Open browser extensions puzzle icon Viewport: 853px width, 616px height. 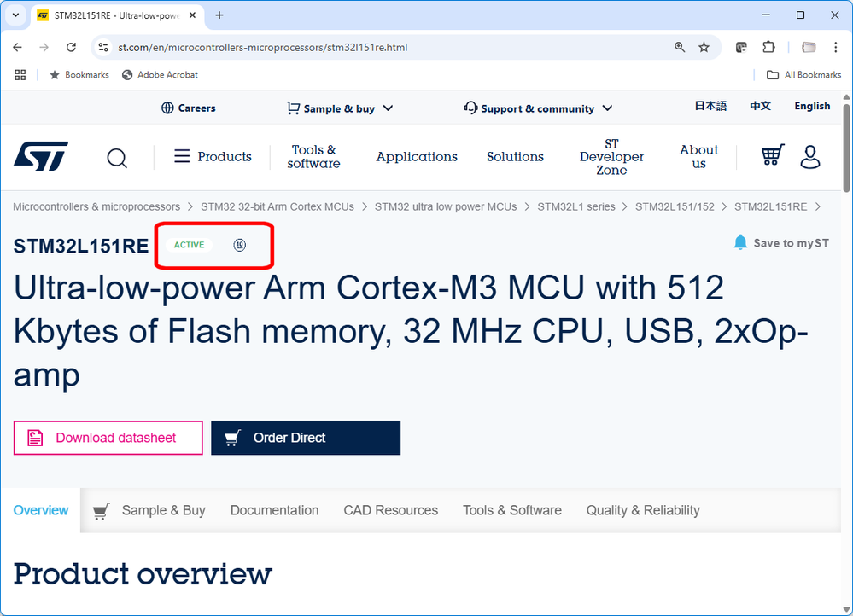(768, 47)
